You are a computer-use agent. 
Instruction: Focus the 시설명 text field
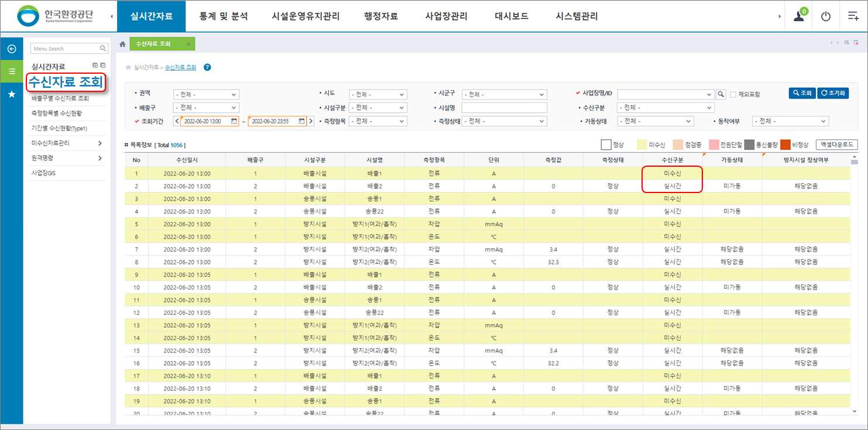coord(504,108)
